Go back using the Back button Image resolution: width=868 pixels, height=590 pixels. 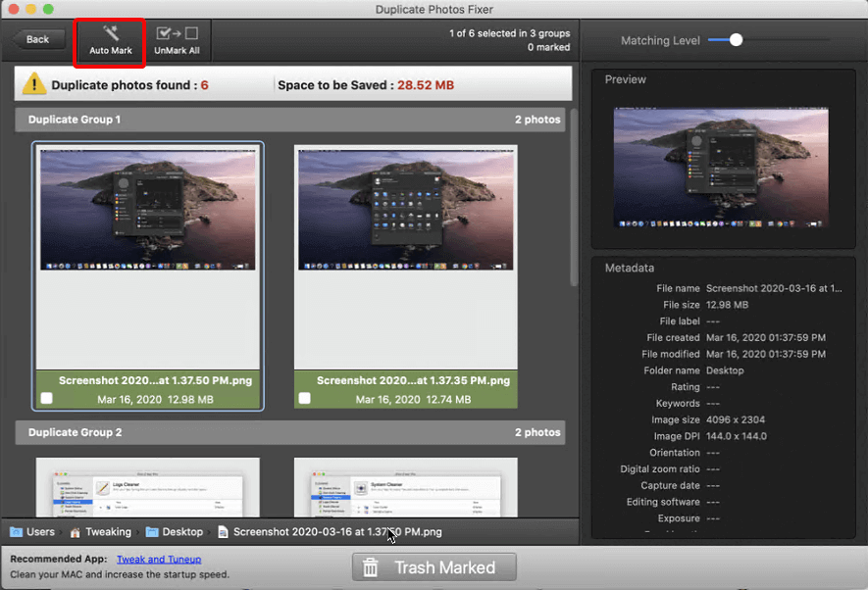(x=38, y=39)
